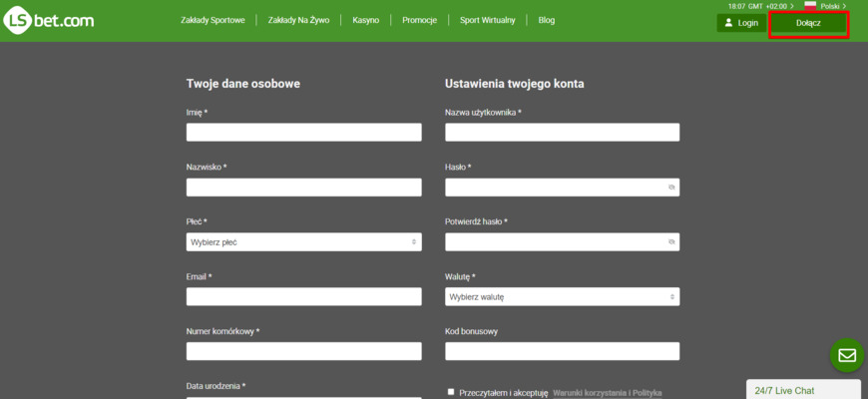Open the Kasyno section
Viewport: 868px width, 399px height.
[x=366, y=21]
